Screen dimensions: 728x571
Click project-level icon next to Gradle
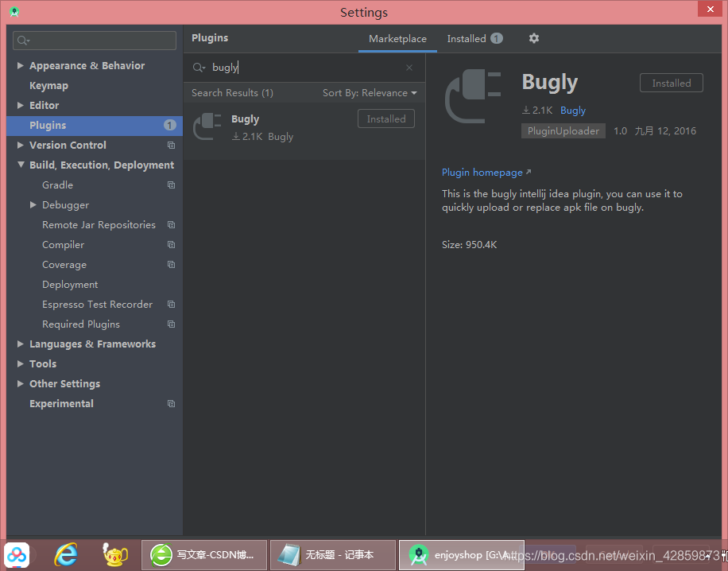coord(171,185)
